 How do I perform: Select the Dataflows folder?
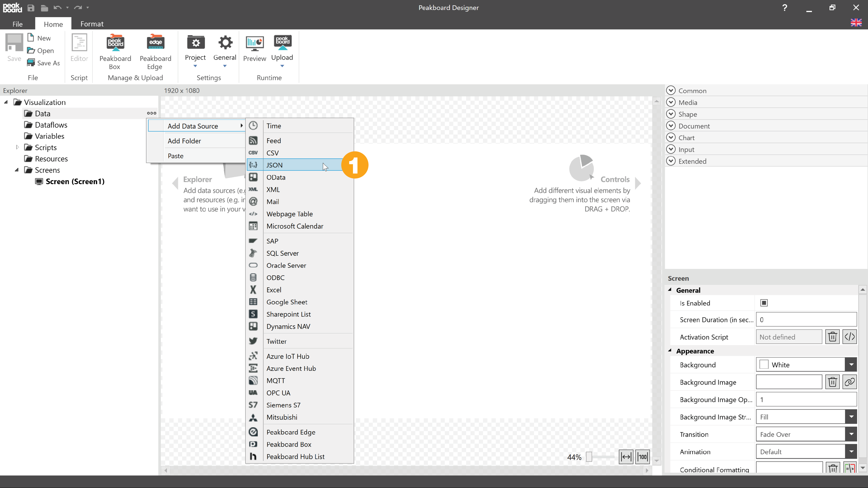click(x=45, y=125)
